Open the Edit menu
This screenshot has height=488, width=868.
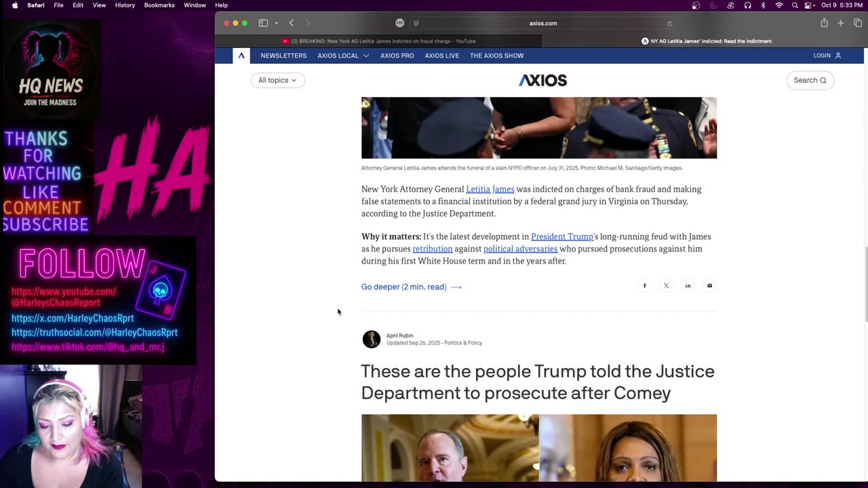78,5
